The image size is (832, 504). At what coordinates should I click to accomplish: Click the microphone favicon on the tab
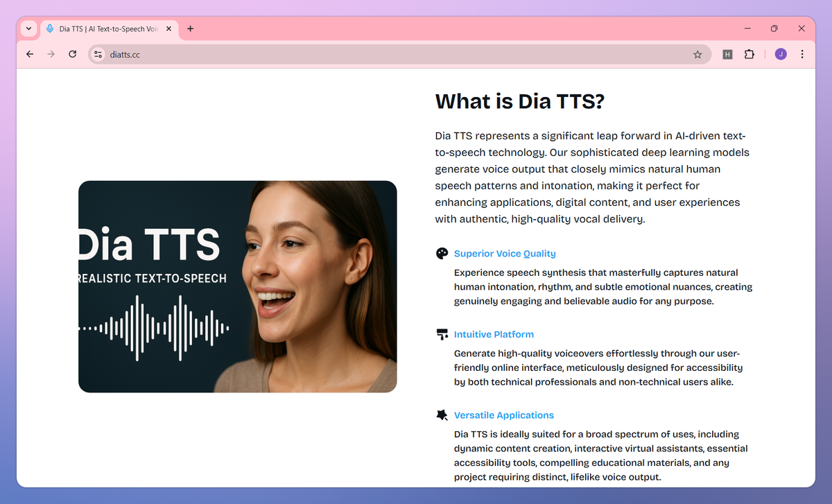(x=50, y=28)
